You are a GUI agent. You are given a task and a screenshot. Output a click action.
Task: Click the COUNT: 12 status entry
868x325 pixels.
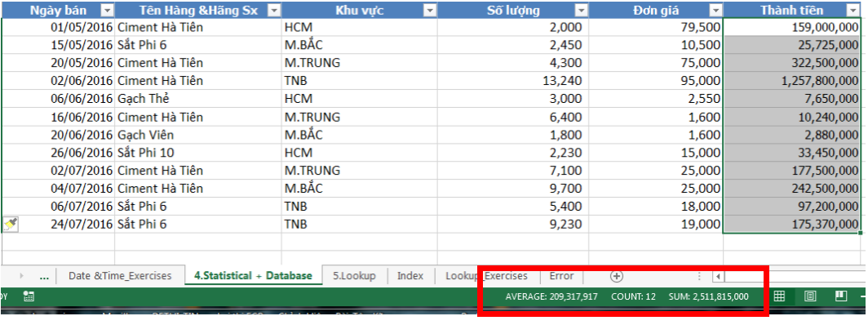(x=633, y=296)
